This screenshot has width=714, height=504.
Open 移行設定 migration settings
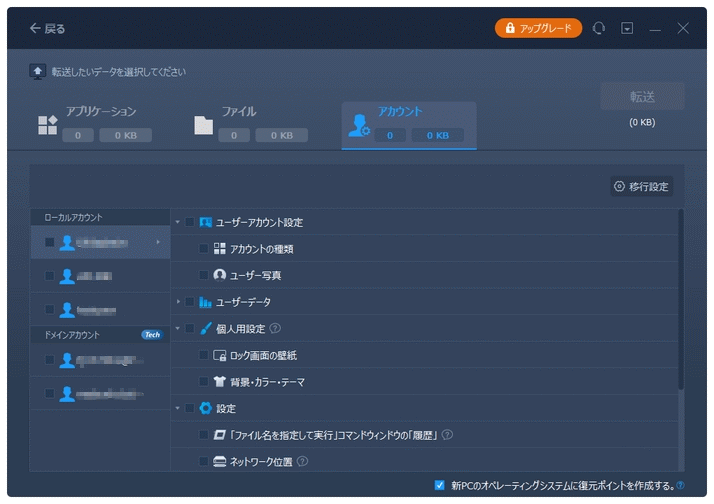coord(642,187)
